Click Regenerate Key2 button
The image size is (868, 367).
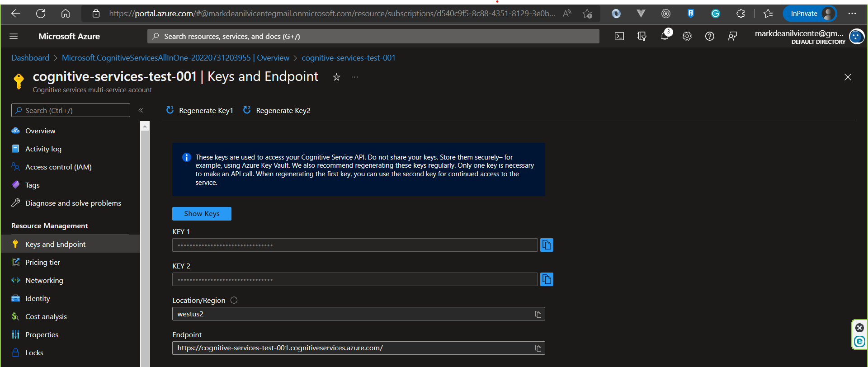tap(277, 110)
